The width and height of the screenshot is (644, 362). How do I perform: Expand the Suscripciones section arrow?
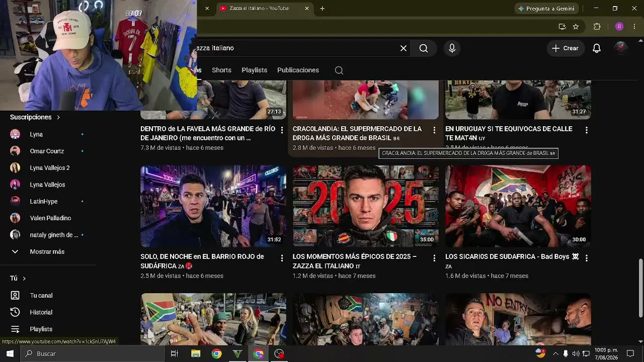(58, 117)
